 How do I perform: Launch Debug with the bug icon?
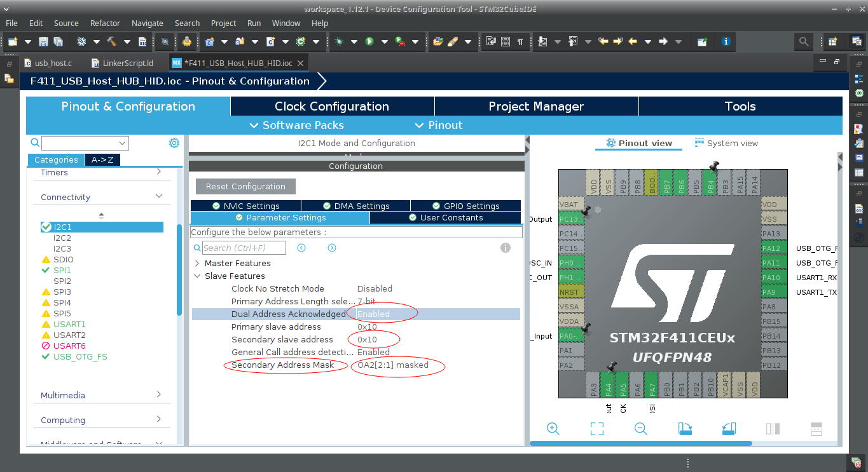pos(339,41)
